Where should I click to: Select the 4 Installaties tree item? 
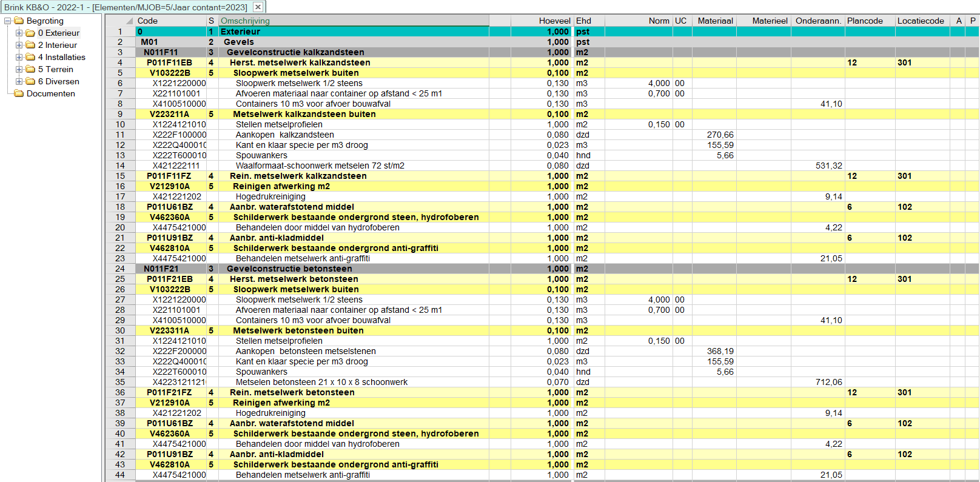pyautogui.click(x=62, y=57)
